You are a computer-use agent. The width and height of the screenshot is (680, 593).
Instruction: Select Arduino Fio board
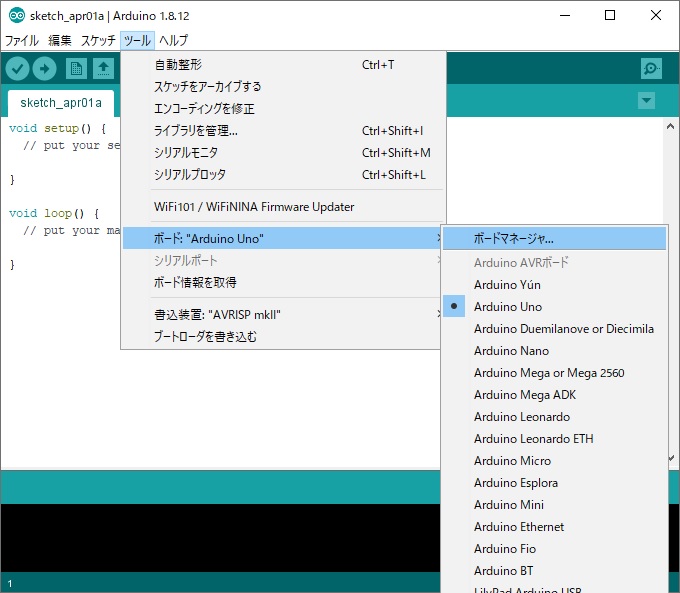click(x=554, y=549)
